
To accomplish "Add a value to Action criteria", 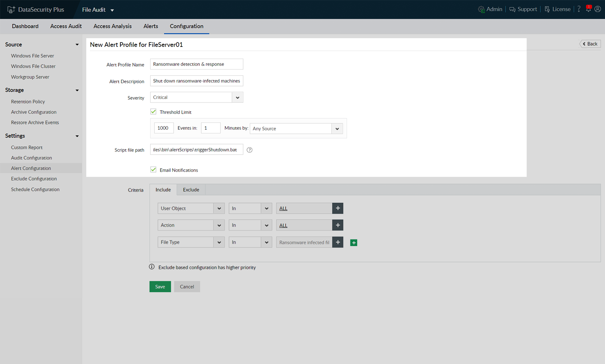I will [x=338, y=225].
